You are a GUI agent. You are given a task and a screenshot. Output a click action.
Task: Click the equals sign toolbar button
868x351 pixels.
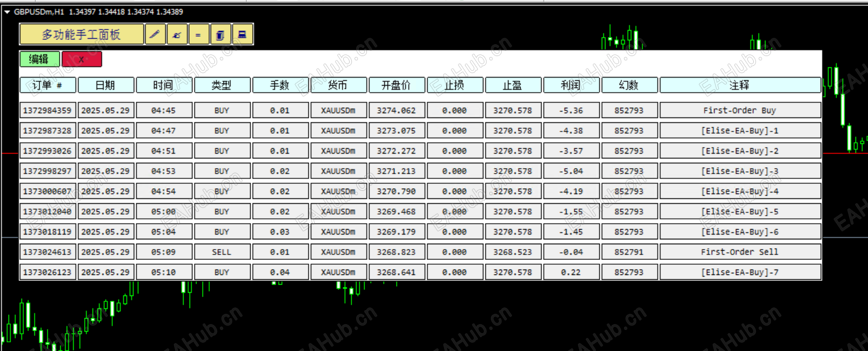(x=198, y=35)
